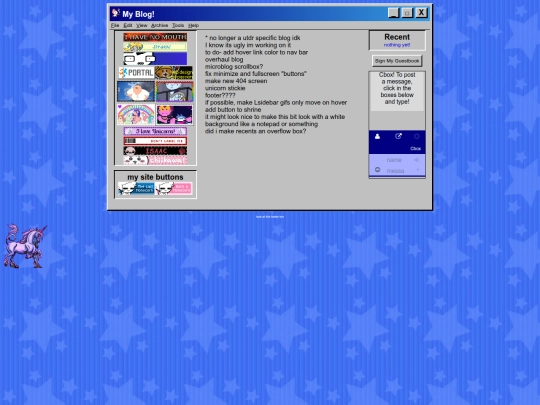The width and height of the screenshot is (540, 405).
Task: Click the I HAVE NO MOUTH banner
Action: 155,37
